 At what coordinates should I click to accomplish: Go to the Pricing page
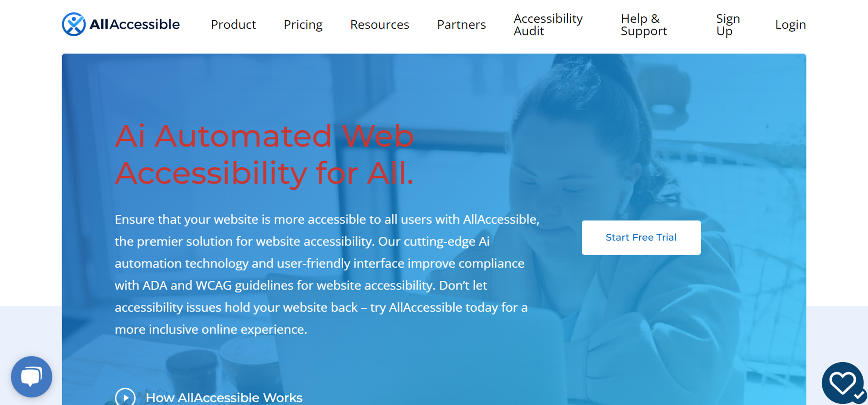[303, 25]
